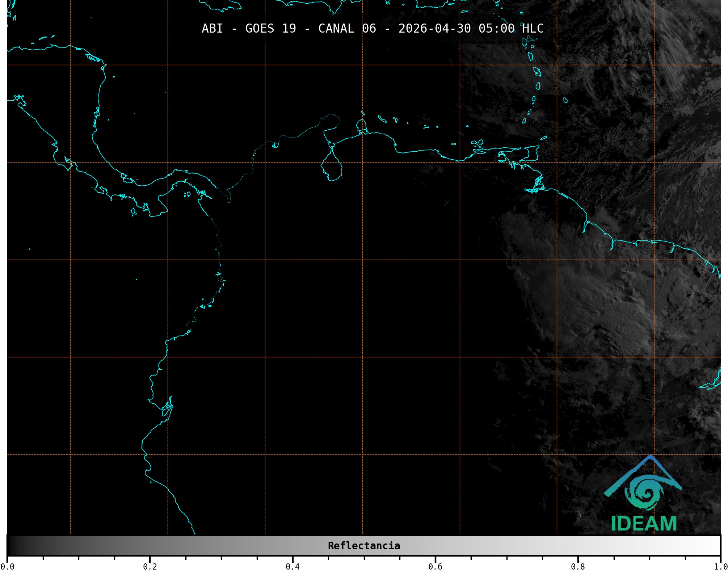Click the image title text GOES 19
The image size is (728, 571).
pos(270,29)
